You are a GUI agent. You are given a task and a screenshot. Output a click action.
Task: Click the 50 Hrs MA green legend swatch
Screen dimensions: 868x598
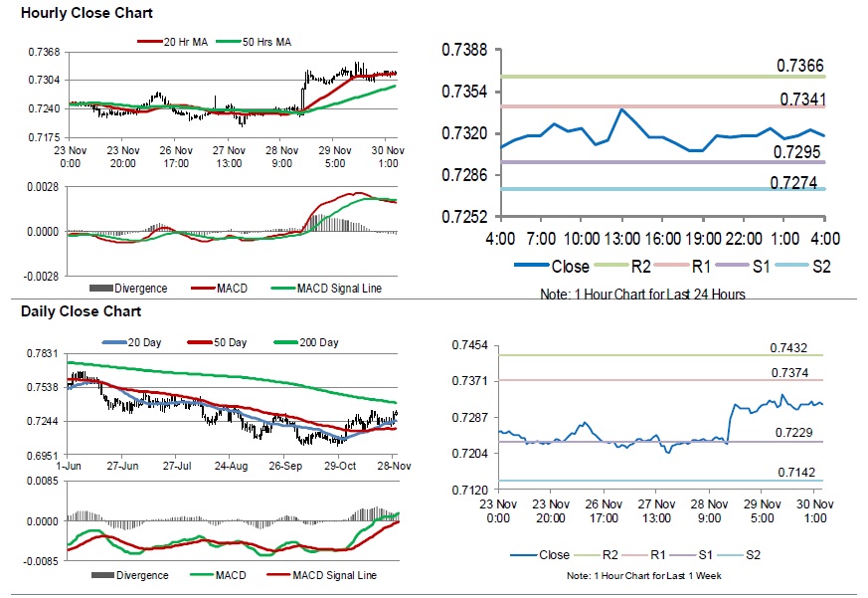(228, 42)
